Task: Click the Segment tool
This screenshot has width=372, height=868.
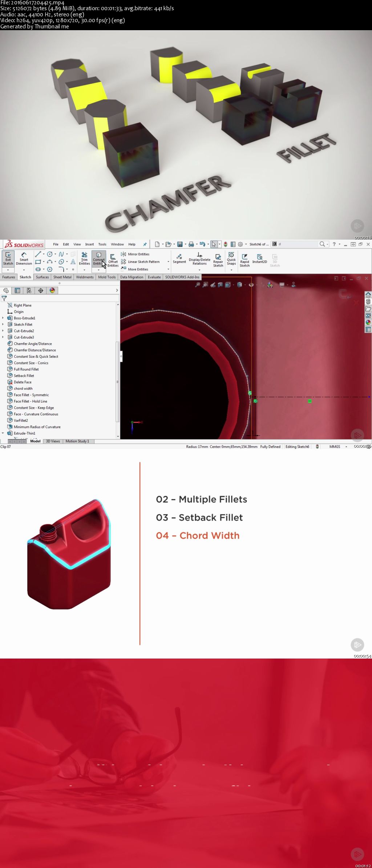Action: point(179,259)
